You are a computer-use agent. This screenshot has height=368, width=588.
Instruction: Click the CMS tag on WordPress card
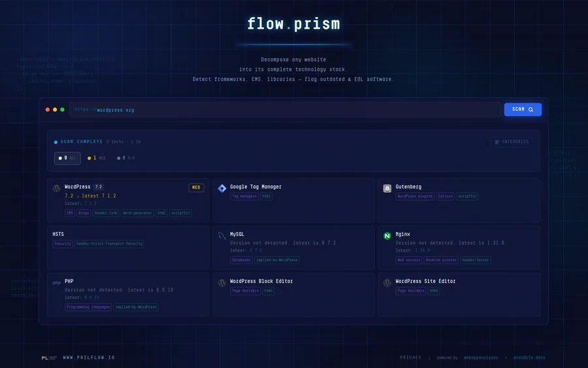(x=70, y=213)
